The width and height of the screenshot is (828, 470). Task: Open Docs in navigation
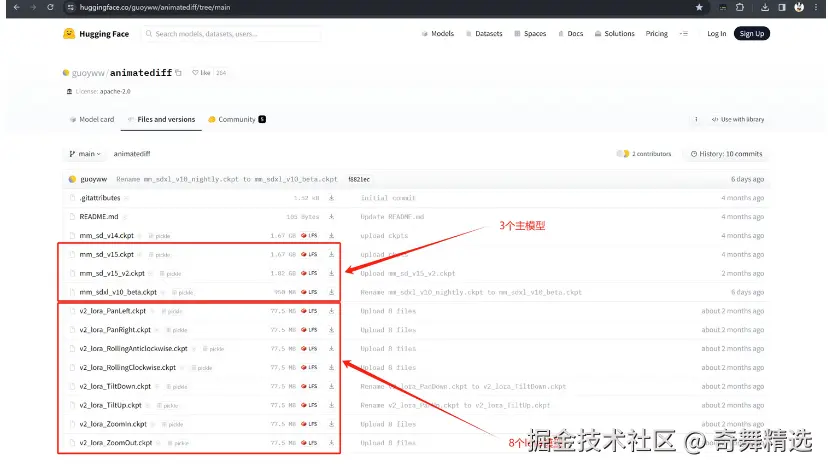571,34
